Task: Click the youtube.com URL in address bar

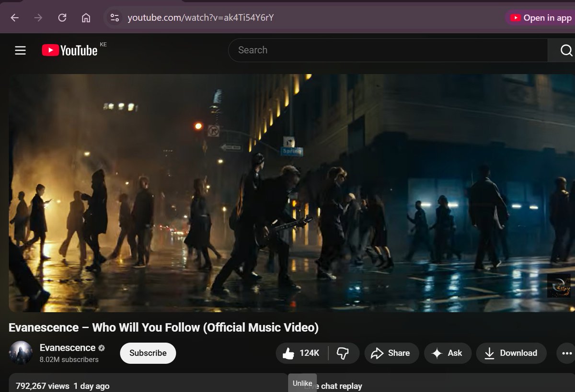Action: click(x=201, y=18)
